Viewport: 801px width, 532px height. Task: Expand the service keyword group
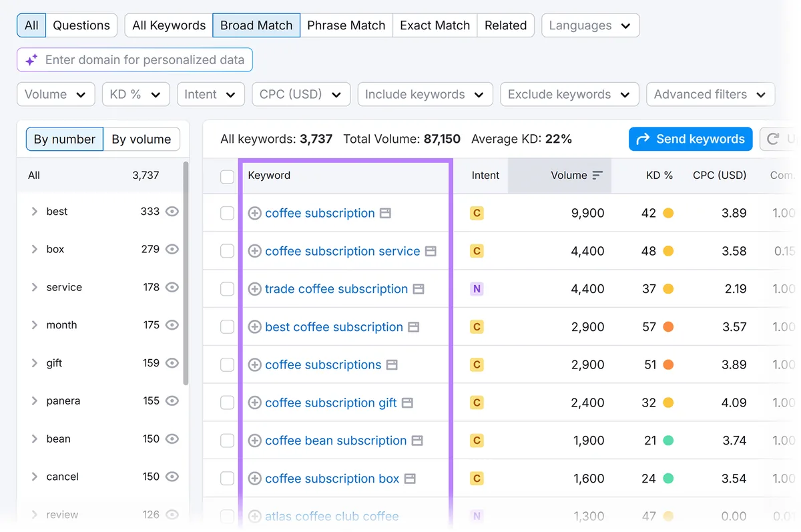[x=35, y=287]
